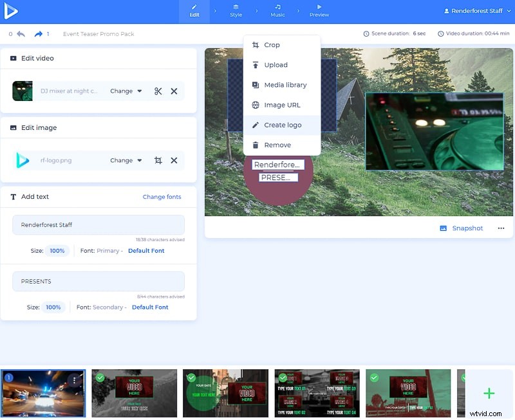The height and width of the screenshot is (420, 515).
Task: Click the Renderforest logo icon
Action: 11,11
